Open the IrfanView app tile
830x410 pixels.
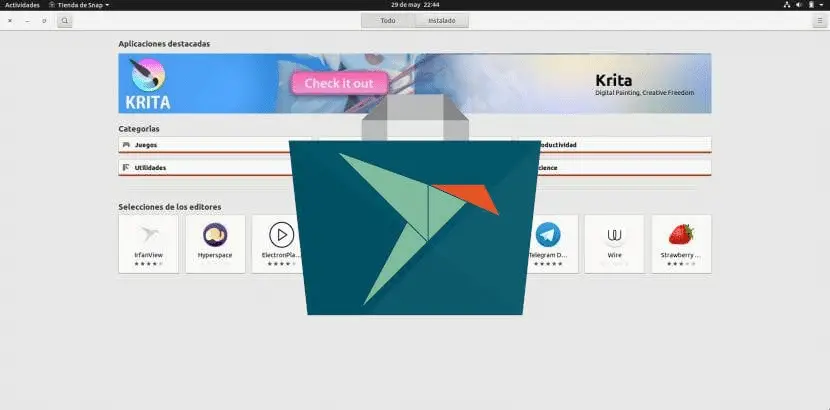[148, 243]
